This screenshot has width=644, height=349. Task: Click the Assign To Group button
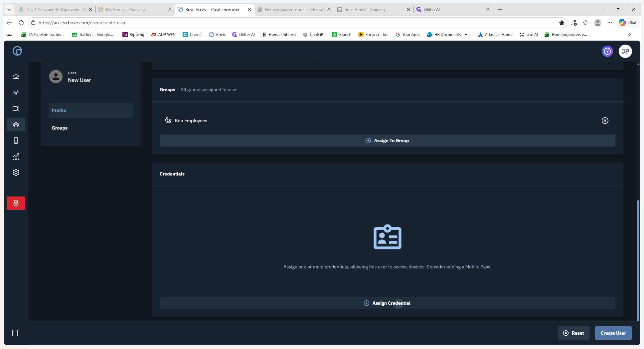pos(388,141)
